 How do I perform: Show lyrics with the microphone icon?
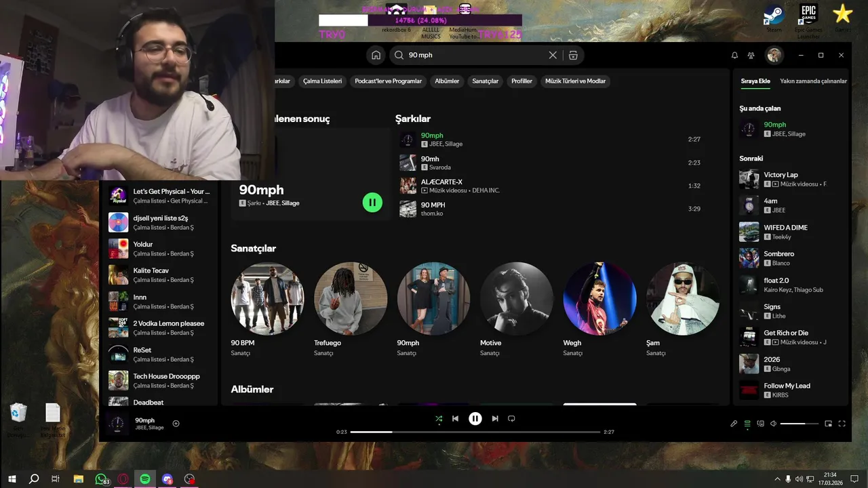click(734, 424)
